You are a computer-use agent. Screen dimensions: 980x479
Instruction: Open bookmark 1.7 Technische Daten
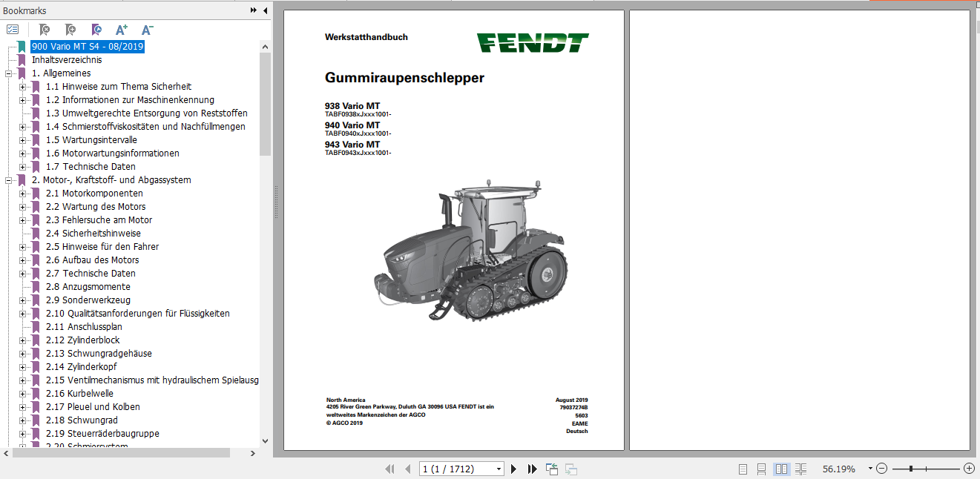(x=91, y=167)
